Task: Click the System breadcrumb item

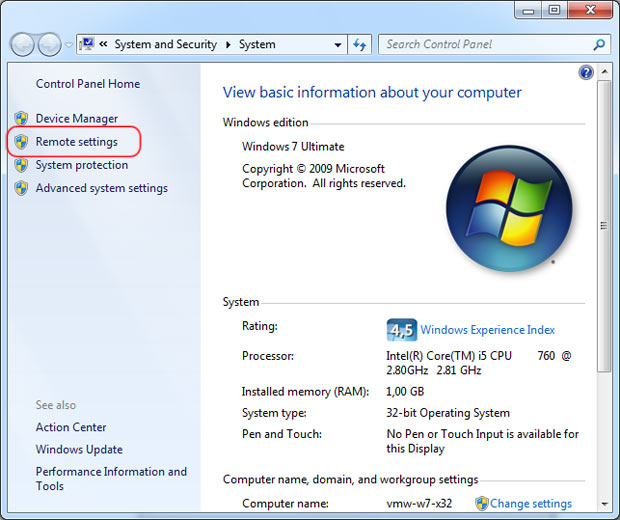Action: [257, 44]
